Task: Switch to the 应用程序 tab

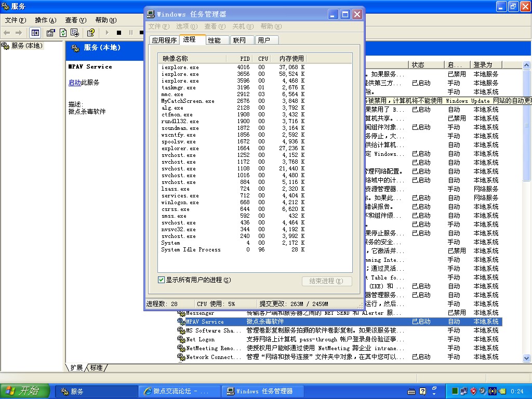Action: click(164, 41)
